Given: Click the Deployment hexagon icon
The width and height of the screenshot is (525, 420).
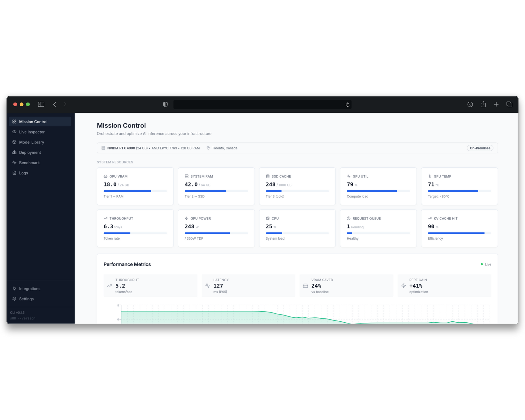Looking at the screenshot, I should [x=14, y=152].
